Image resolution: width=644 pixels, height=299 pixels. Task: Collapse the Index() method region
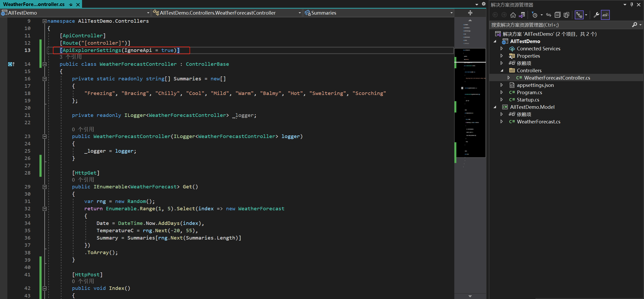coord(44,288)
